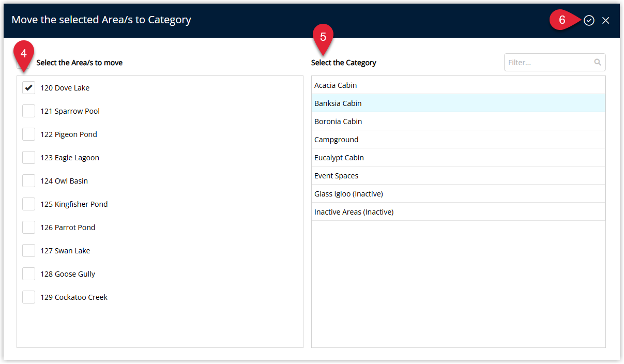Check the 128 Goose Gully checkbox

(28, 274)
